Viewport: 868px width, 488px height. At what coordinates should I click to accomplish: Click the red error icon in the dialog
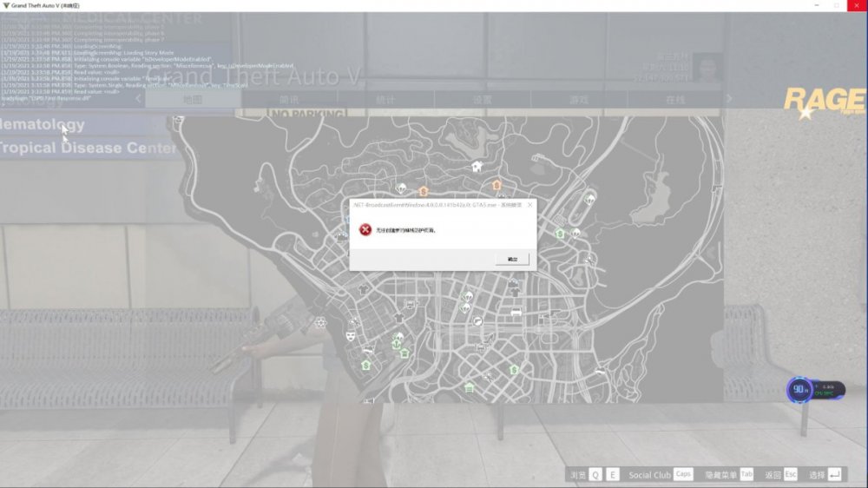pos(365,230)
